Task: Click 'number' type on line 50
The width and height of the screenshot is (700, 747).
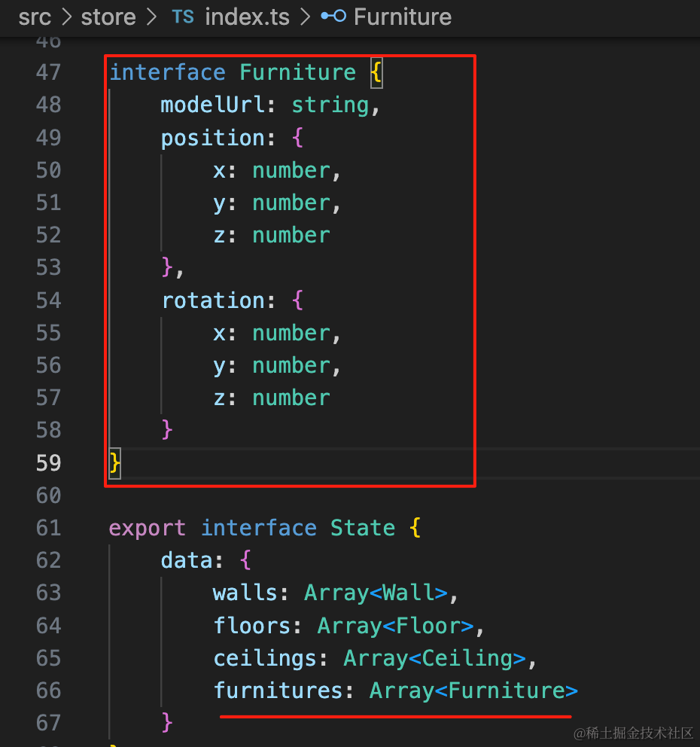Action: (x=291, y=170)
